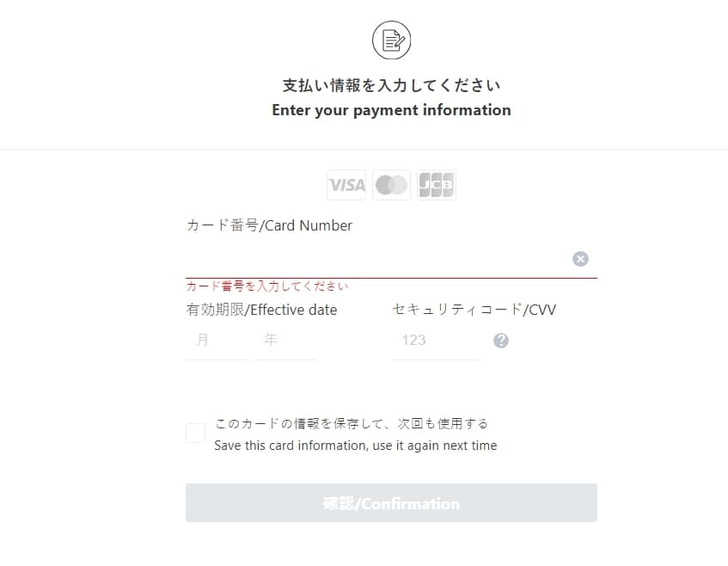Click the Effective date label

(x=261, y=310)
